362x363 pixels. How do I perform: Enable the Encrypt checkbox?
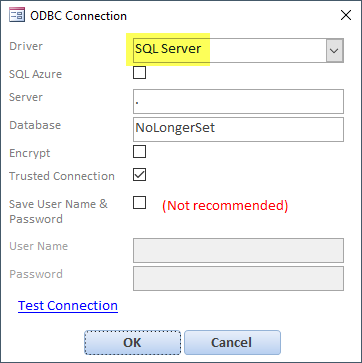pos(139,151)
